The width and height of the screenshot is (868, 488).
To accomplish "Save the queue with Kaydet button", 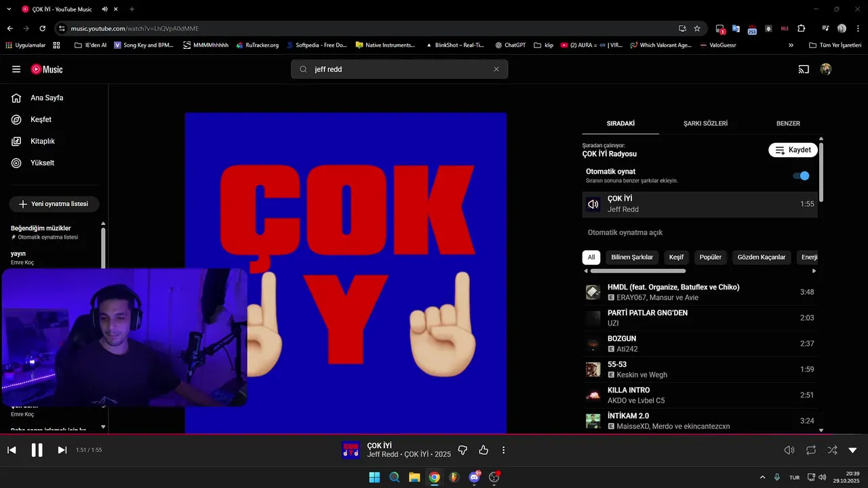I will [x=793, y=150].
